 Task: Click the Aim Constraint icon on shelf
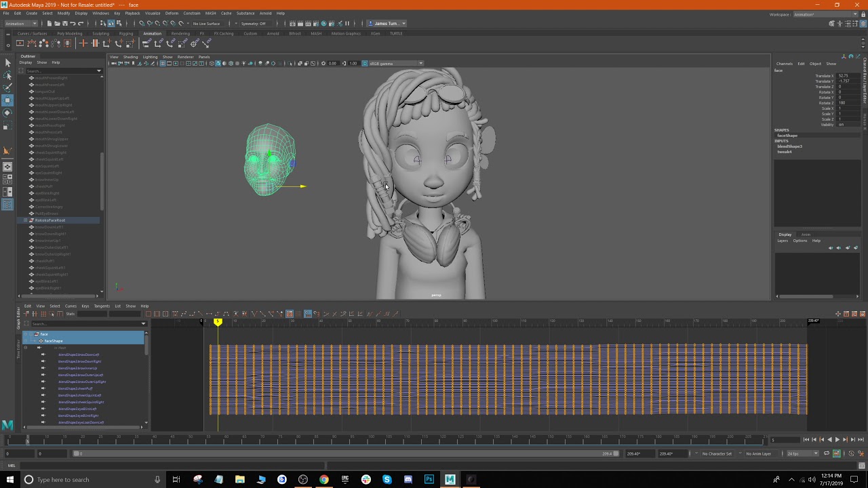(x=194, y=43)
